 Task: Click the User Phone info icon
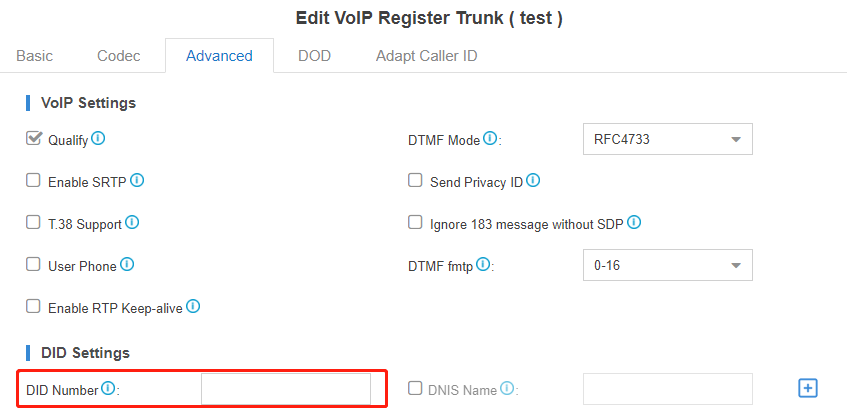tap(127, 264)
